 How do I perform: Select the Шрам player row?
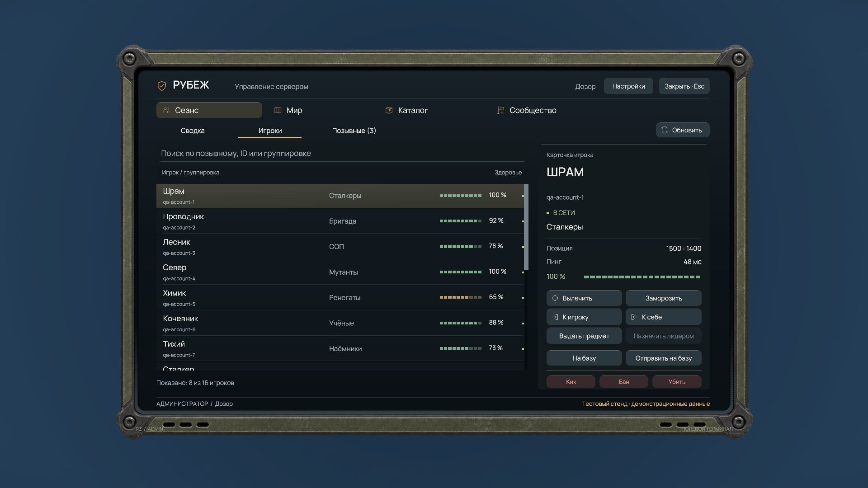[x=340, y=196]
